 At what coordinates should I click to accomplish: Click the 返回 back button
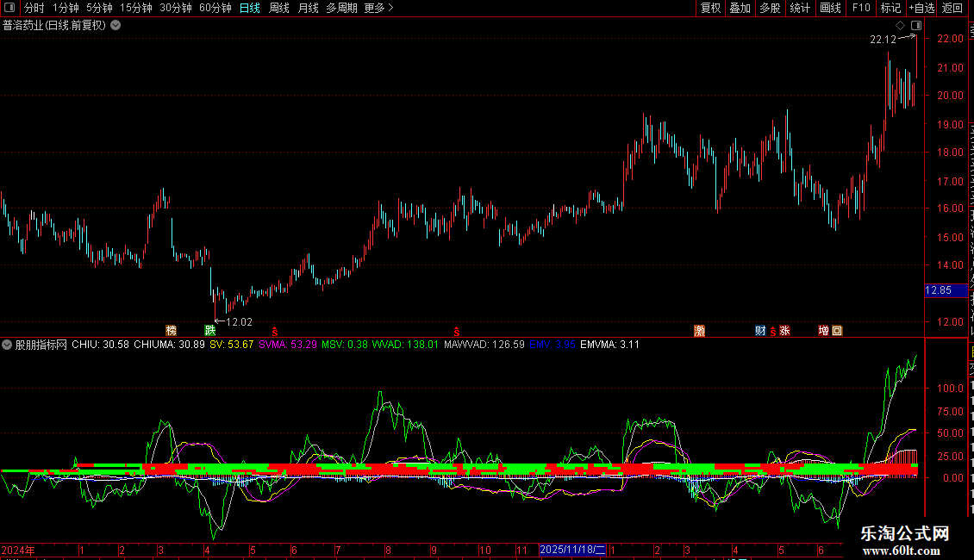pos(952,8)
